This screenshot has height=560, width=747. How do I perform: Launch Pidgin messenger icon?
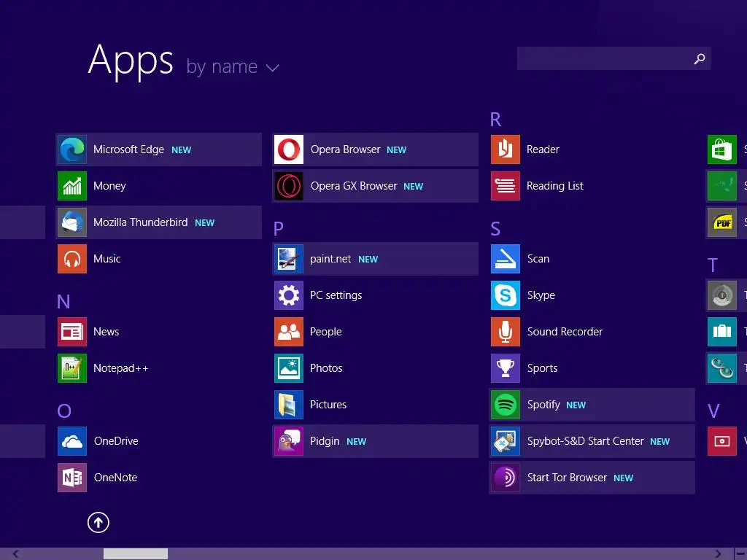289,441
